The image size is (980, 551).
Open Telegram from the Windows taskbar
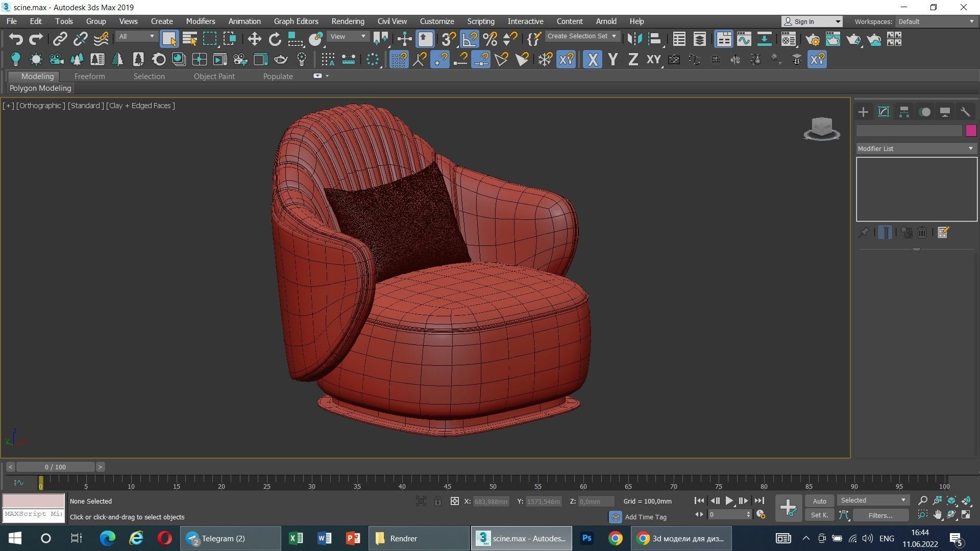tap(230, 538)
